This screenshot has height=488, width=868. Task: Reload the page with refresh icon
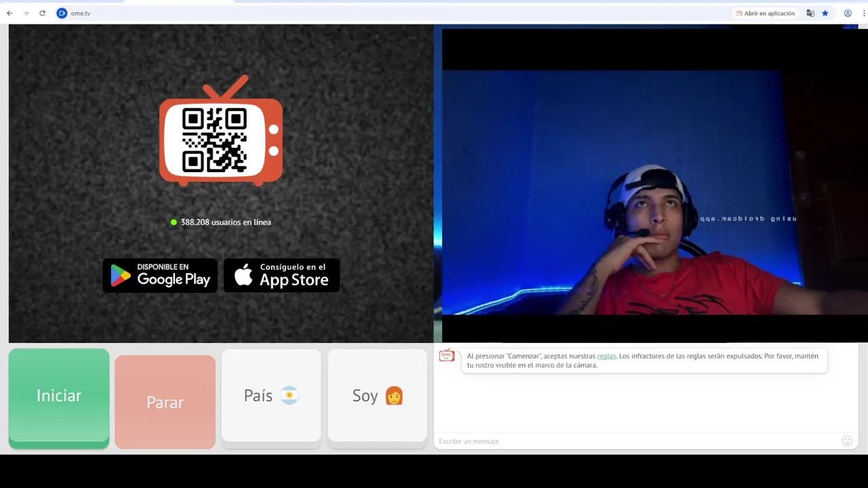[42, 13]
